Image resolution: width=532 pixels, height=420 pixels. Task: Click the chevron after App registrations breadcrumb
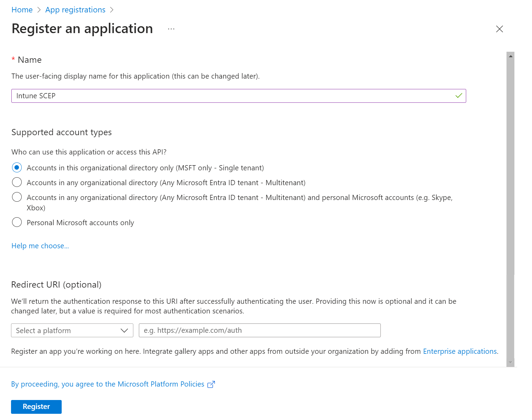(x=112, y=10)
